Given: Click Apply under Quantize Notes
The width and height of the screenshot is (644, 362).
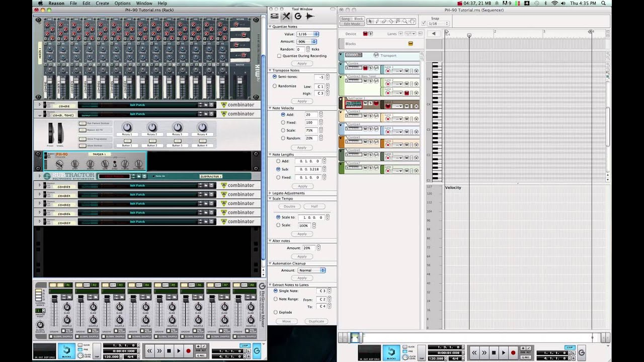Looking at the screenshot, I should [302, 63].
